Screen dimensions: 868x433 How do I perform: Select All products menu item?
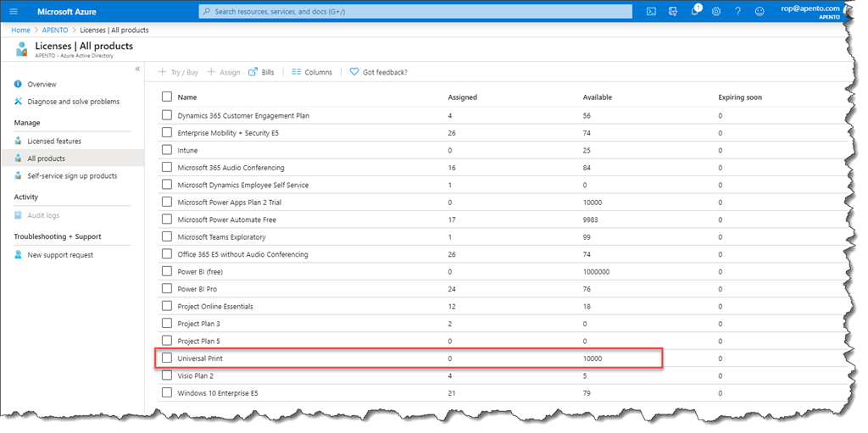(47, 158)
